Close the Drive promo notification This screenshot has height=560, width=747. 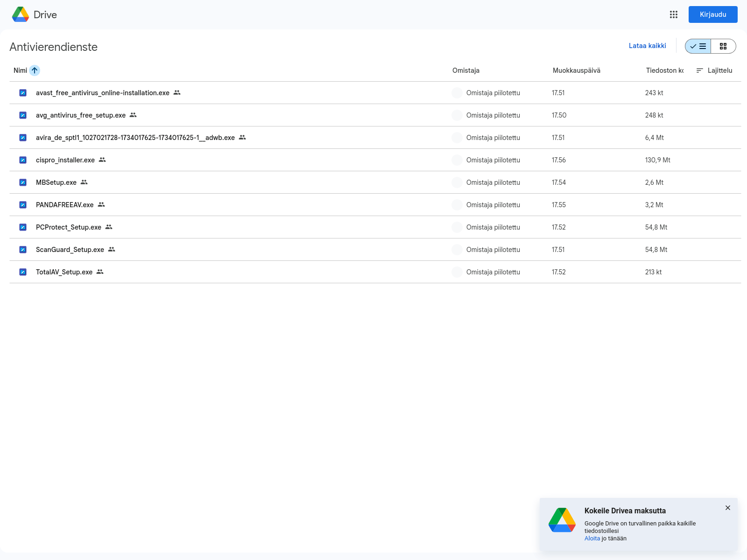[x=727, y=508]
